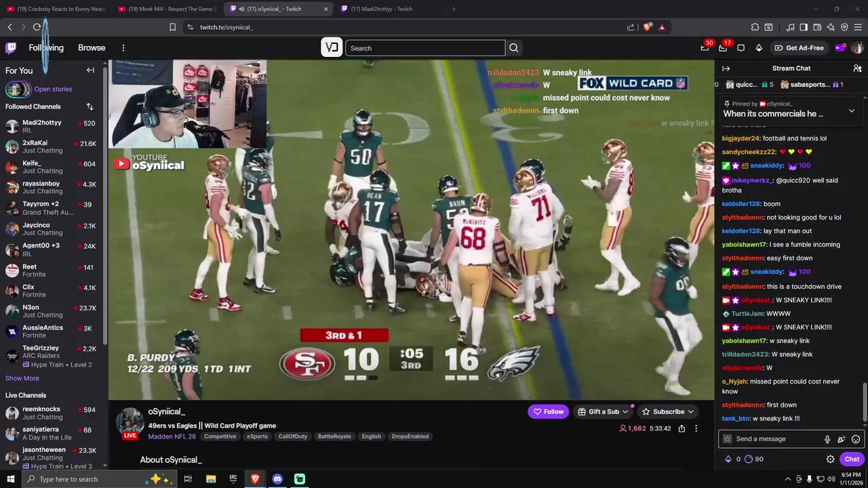Open Brave Leo AI sparkle icon
This screenshot has width=868, height=488.
pos(831,27)
